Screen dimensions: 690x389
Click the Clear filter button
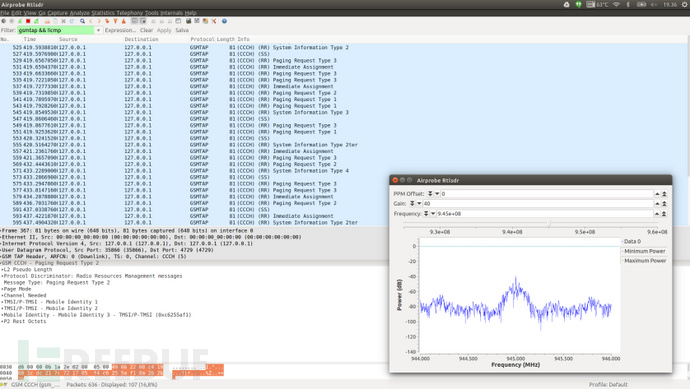(146, 30)
